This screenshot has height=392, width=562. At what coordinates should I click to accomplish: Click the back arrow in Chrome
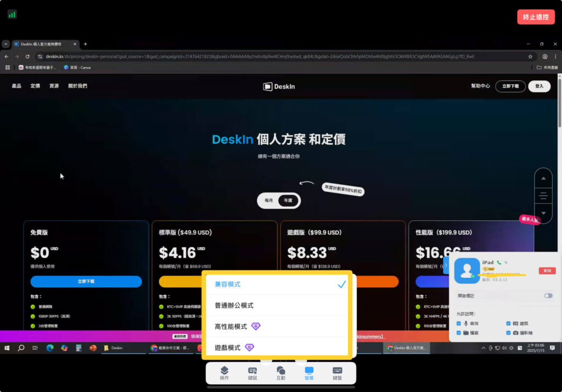7,56
